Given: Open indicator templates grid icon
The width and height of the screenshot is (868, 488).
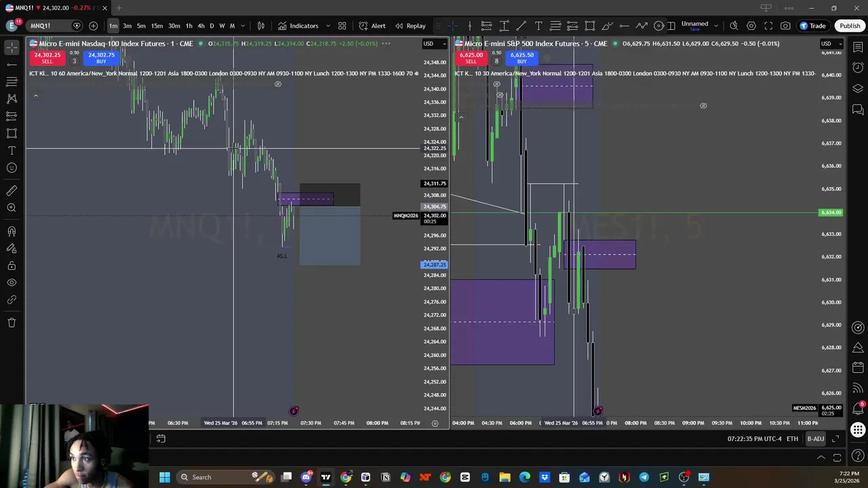Looking at the screenshot, I should tap(342, 26).
